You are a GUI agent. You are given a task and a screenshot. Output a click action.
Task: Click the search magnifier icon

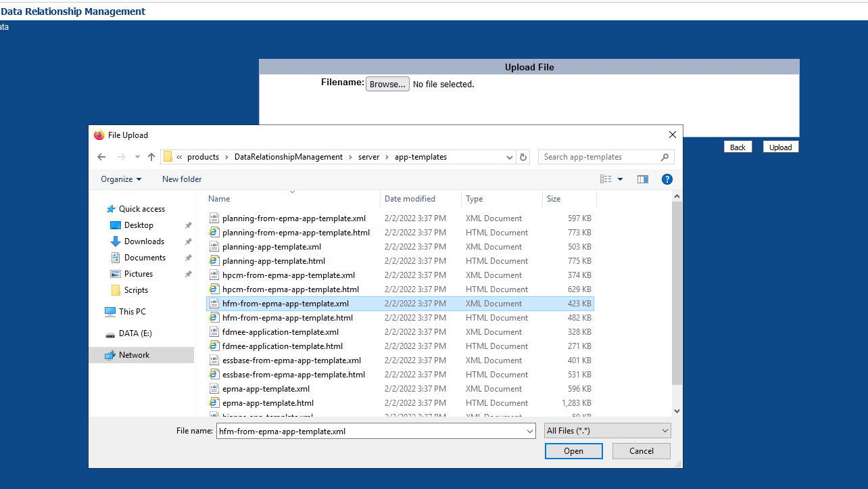pos(665,157)
